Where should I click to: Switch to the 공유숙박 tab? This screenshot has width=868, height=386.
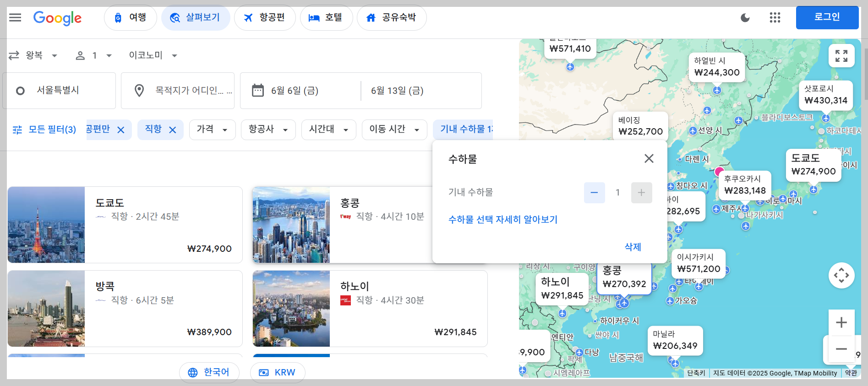pos(392,18)
